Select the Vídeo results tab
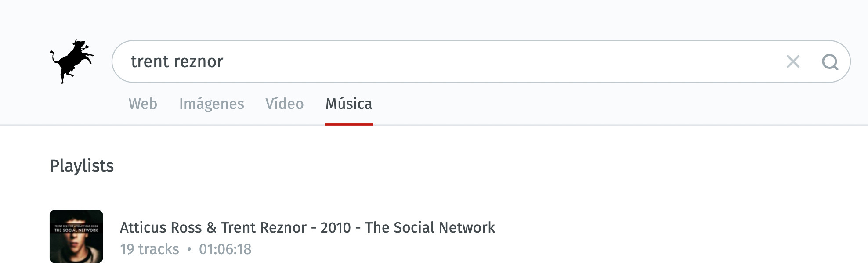The image size is (868, 280). pos(285,104)
